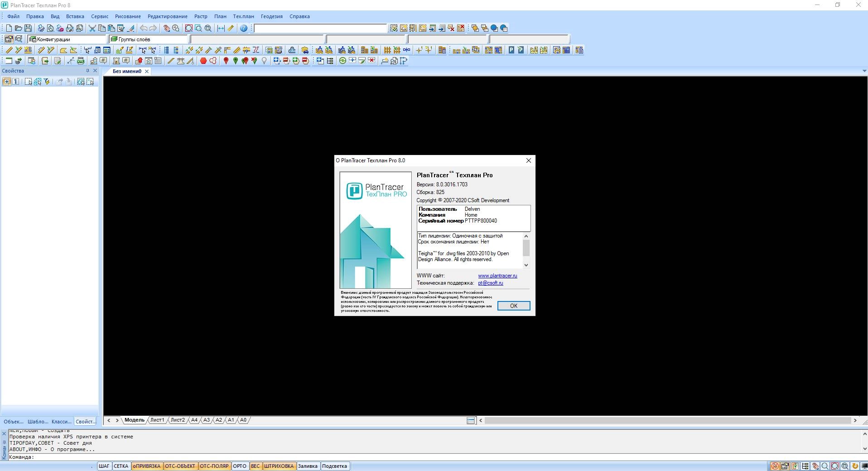The height and width of the screenshot is (471, 868).
Task: Click the Команда command input line
Action: pyautogui.click(x=435, y=457)
